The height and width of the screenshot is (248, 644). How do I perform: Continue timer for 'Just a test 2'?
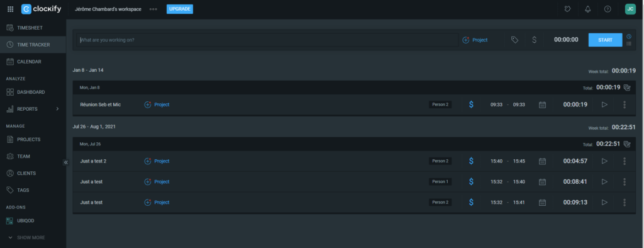604,161
